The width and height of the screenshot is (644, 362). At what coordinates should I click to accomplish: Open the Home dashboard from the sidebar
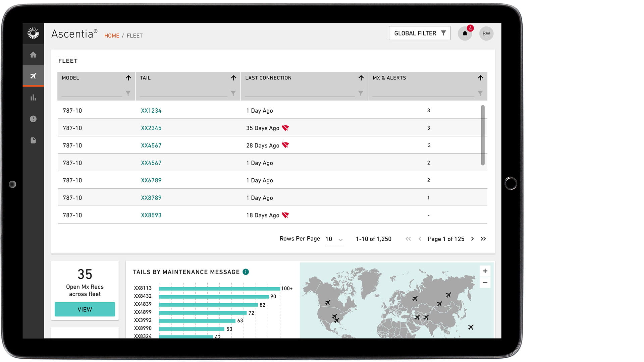pos(33,55)
